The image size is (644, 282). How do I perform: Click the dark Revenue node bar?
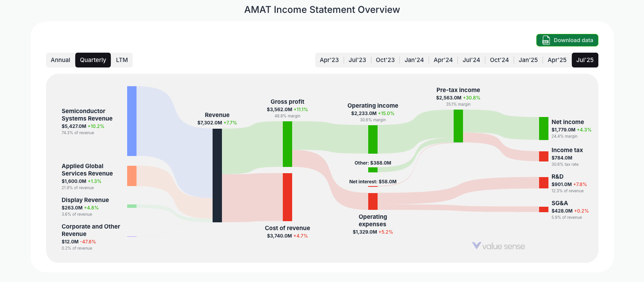coord(217,176)
